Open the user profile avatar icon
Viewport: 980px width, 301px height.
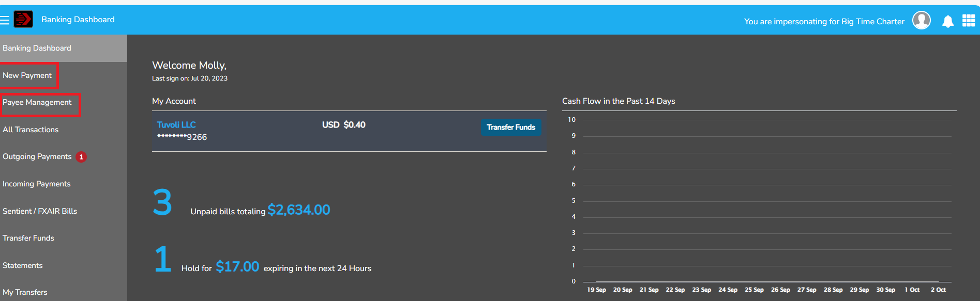pos(921,21)
